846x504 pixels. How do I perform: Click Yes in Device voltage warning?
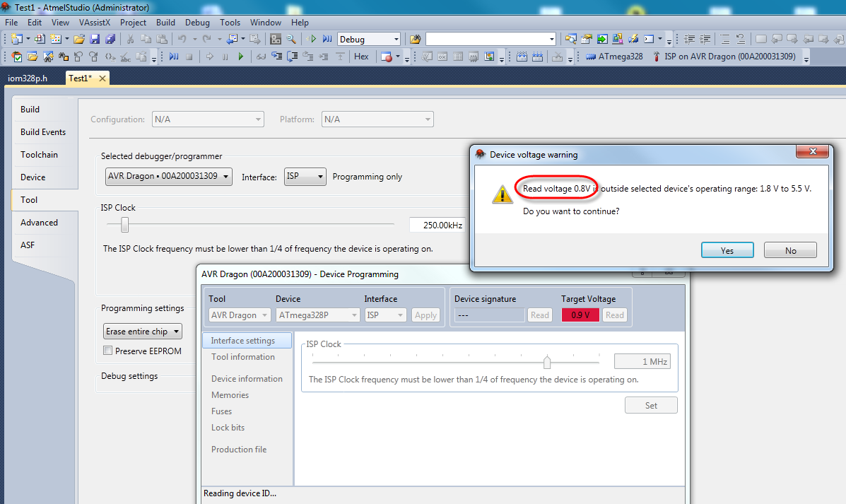point(727,250)
